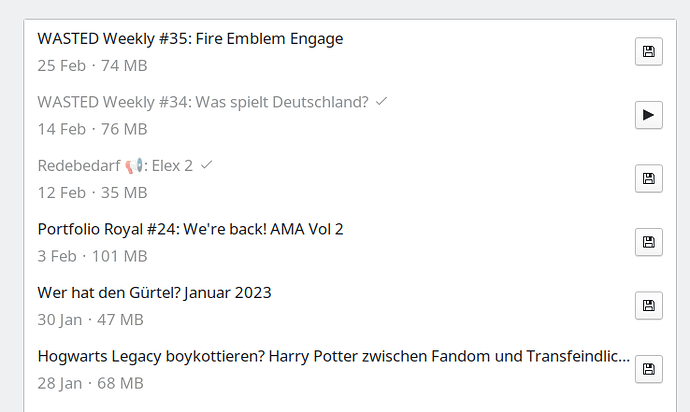Viewport: 690px width, 412px height.
Task: Click played checkmark next to WASTED Weekly #34
Action: point(381,102)
